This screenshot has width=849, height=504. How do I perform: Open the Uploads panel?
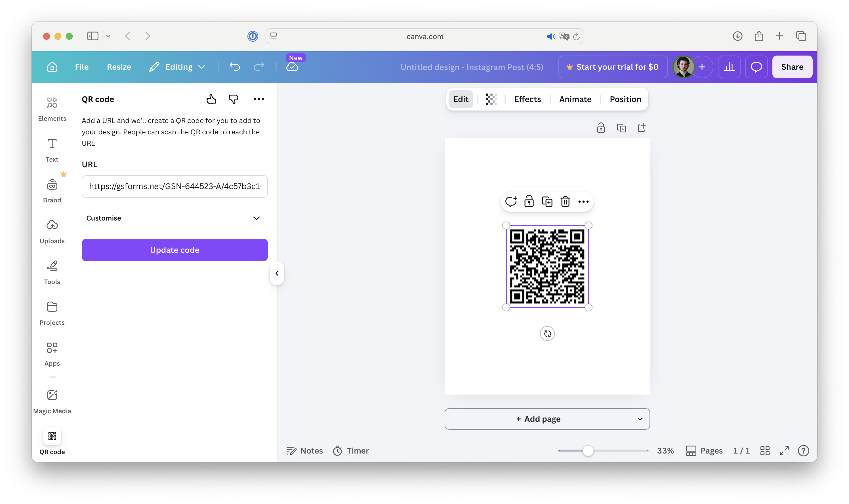(x=52, y=231)
